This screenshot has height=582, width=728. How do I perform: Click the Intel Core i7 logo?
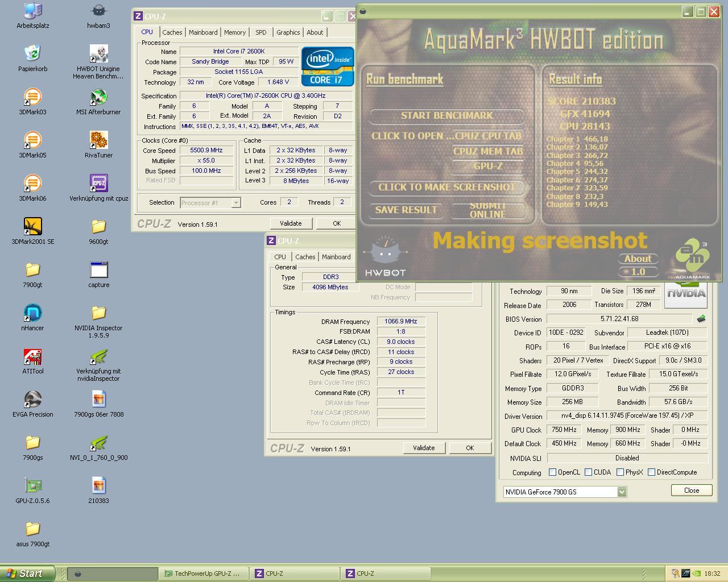[328, 66]
